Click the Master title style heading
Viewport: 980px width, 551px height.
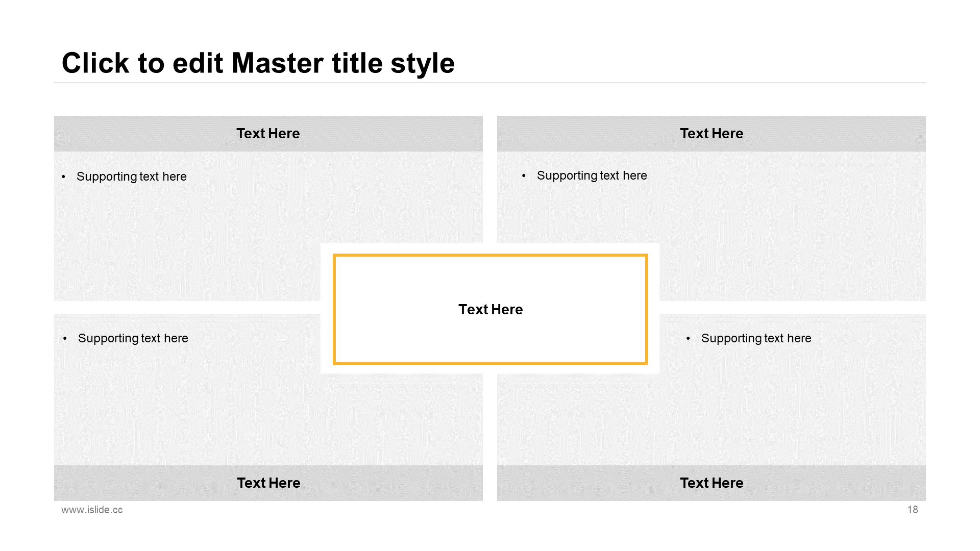[x=258, y=63]
